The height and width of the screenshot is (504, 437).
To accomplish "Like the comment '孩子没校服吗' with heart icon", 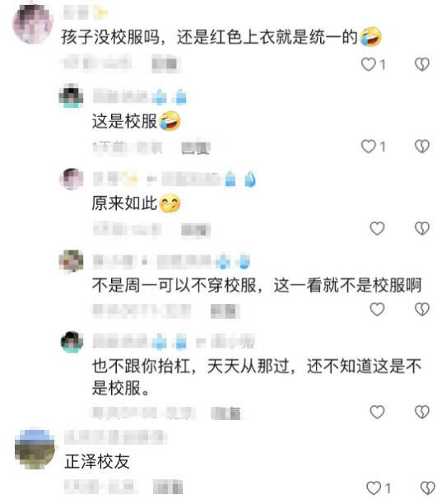I will (369, 64).
